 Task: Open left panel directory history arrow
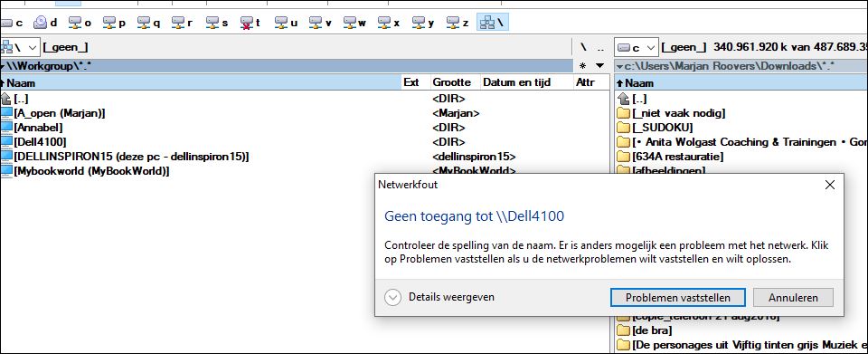pos(600,66)
